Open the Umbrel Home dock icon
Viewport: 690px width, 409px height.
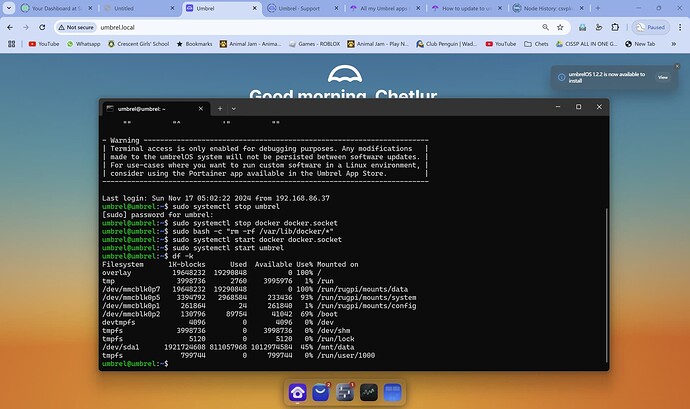(297, 392)
